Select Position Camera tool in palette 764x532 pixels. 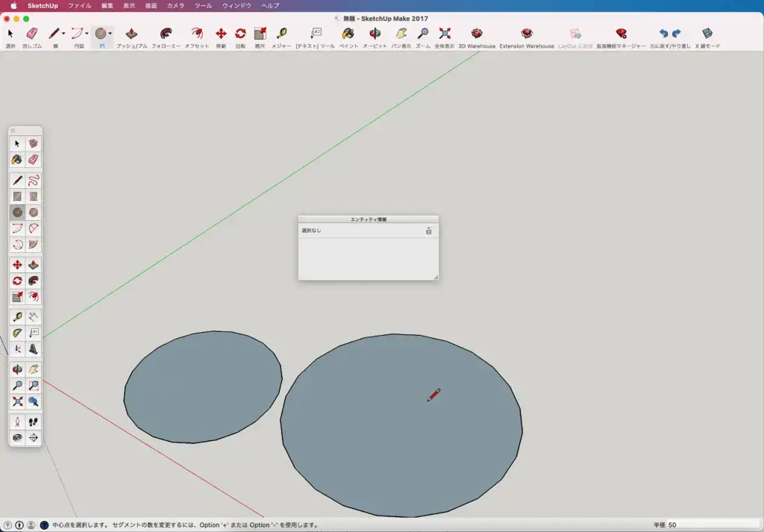coord(17,422)
